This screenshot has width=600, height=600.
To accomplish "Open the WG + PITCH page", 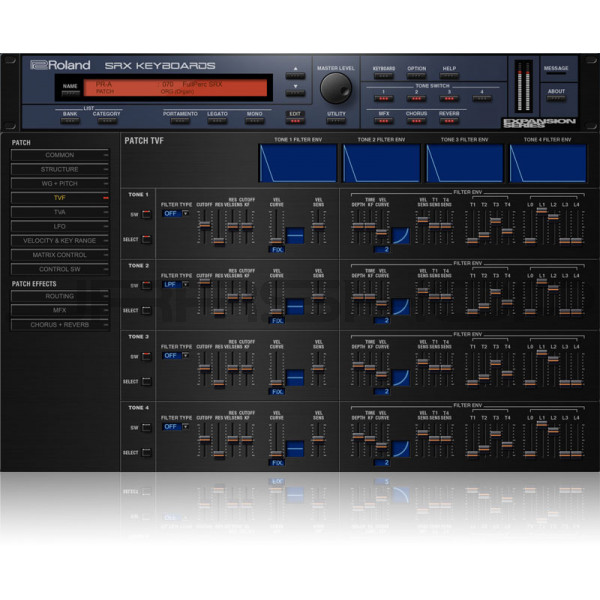I will click(x=60, y=184).
